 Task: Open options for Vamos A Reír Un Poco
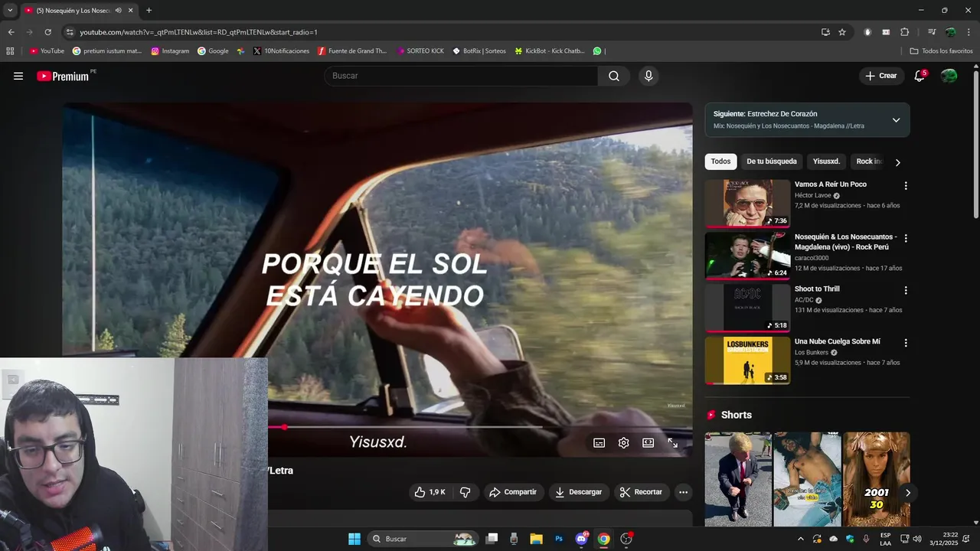click(906, 186)
